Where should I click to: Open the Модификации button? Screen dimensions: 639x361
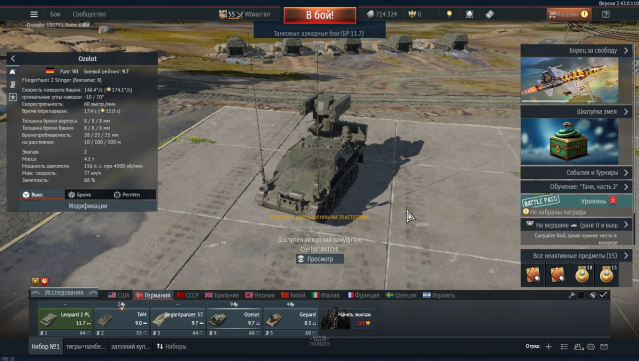[x=88, y=206]
